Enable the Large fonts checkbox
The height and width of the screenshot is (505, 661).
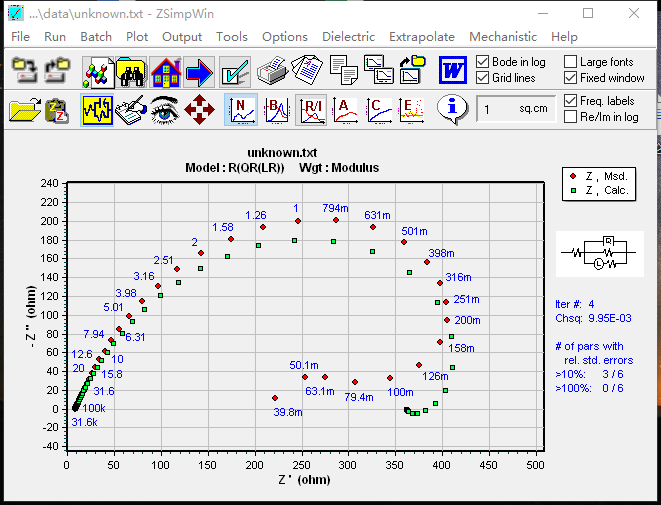(570, 62)
